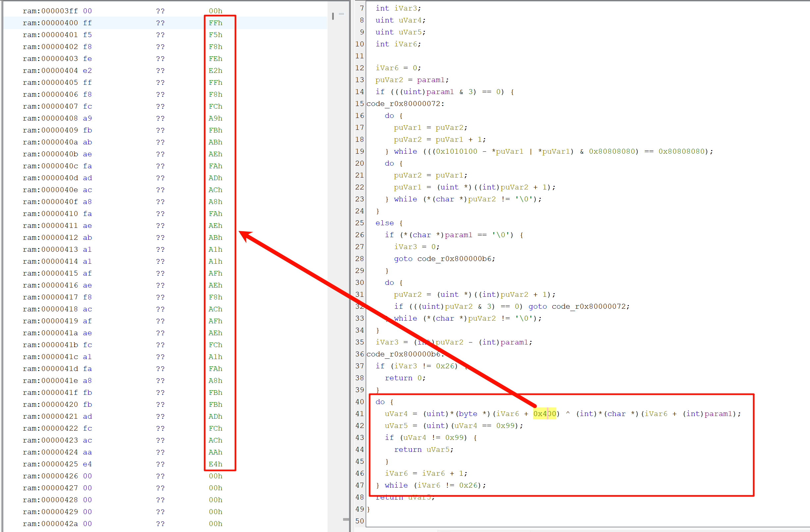Click the E4h value at ram:00000425
The height and width of the screenshot is (532, 810).
(216, 464)
